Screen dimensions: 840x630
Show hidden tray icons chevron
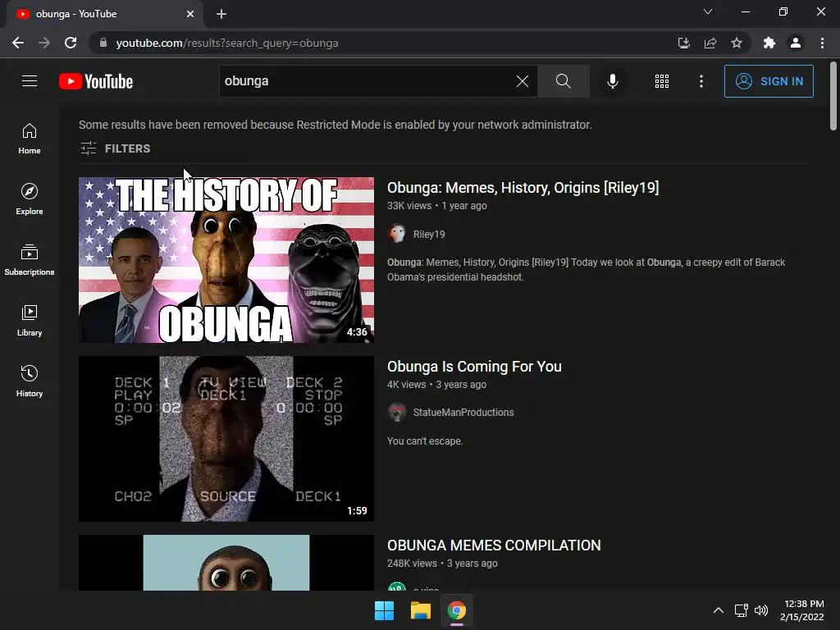[x=719, y=610]
